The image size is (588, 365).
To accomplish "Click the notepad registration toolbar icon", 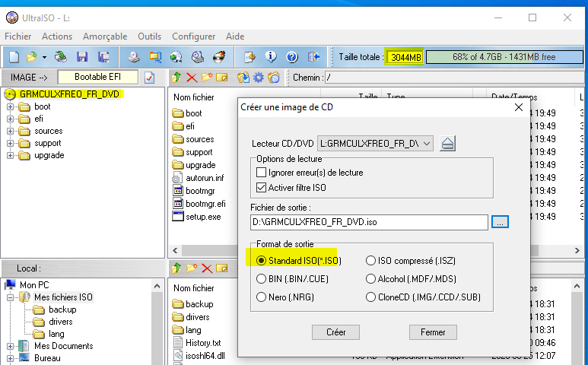I will 250,57.
